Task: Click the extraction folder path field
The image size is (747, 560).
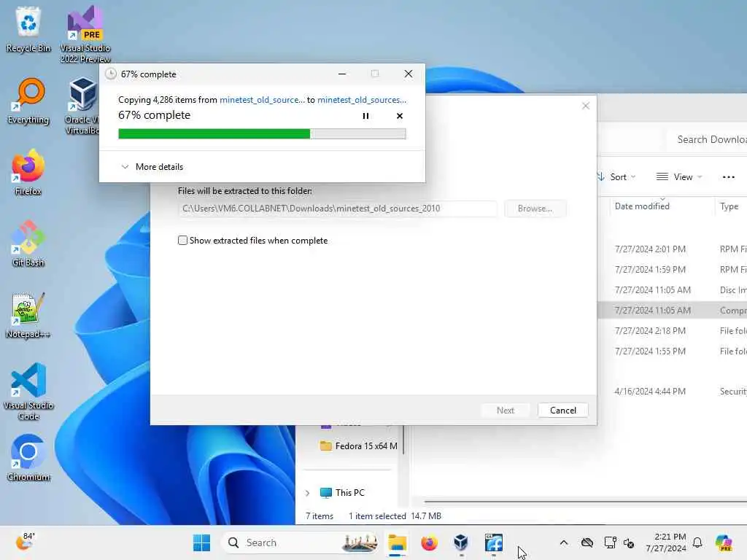Action: click(338, 209)
